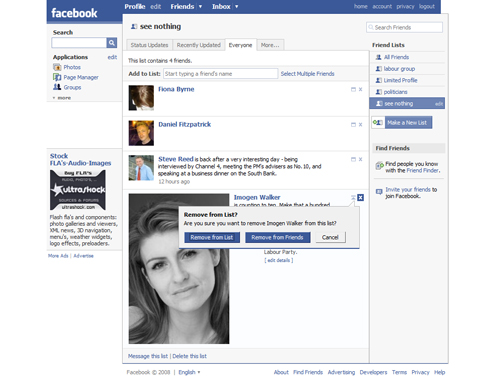
Task: Click the Invite your friends icon
Action: (x=379, y=191)
